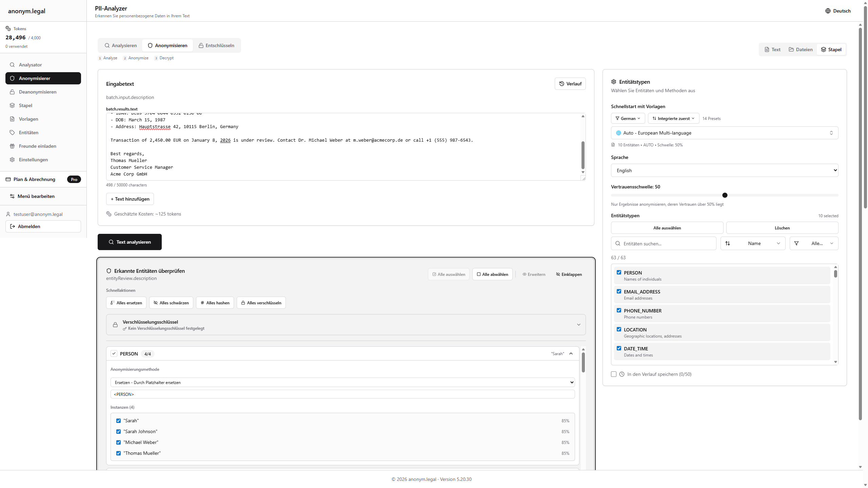
Task: Click the Einklappen crossed-eye icon
Action: [558, 274]
